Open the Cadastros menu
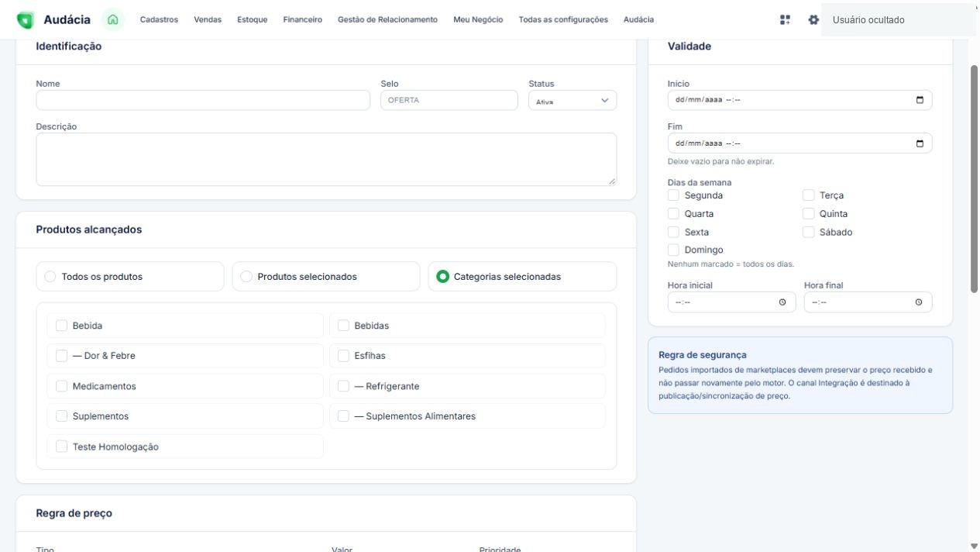 tap(159, 20)
